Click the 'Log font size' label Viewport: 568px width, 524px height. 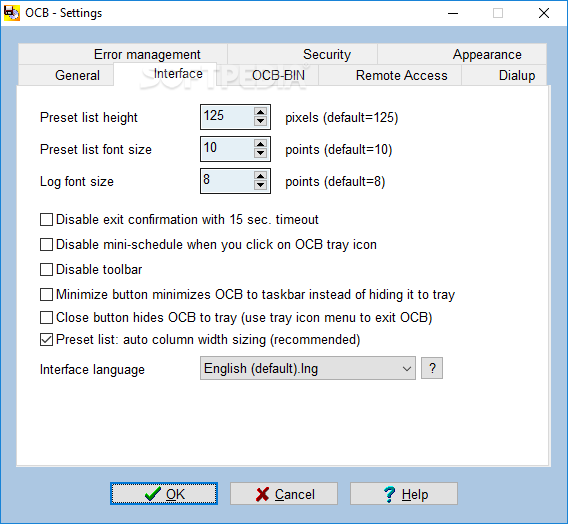click(x=77, y=181)
